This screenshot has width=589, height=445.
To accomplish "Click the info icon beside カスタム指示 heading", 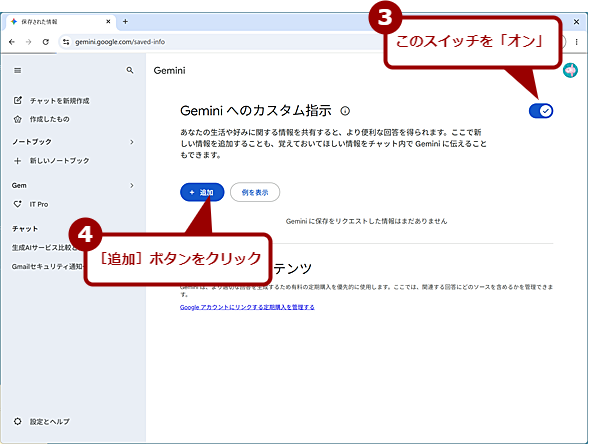I will [345, 111].
